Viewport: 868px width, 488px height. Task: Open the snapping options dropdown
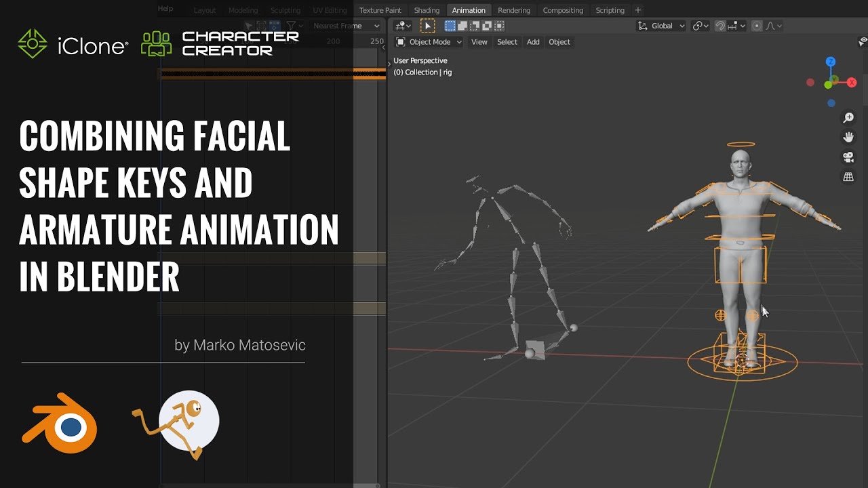tap(736, 26)
